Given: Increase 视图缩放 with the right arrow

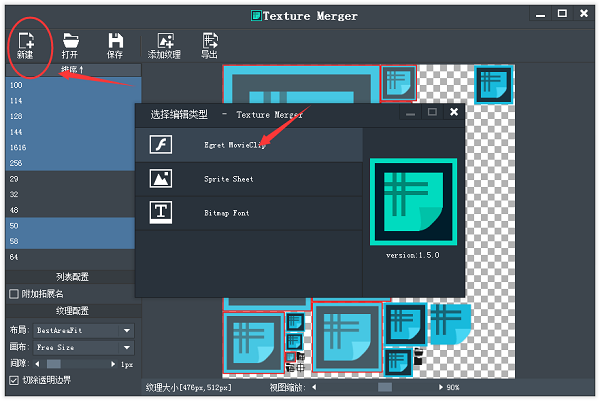Looking at the screenshot, I should pos(441,387).
